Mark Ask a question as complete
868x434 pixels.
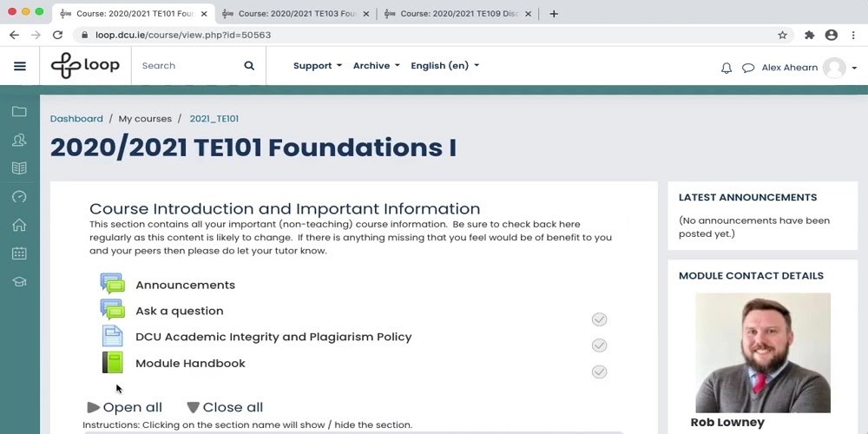[x=599, y=319]
